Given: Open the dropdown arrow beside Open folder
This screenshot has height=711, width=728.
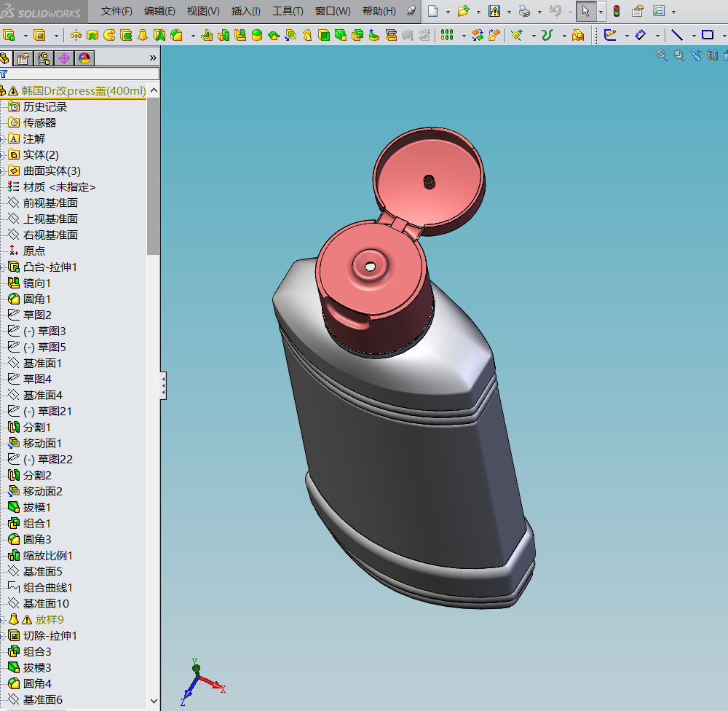Looking at the screenshot, I should [x=479, y=12].
